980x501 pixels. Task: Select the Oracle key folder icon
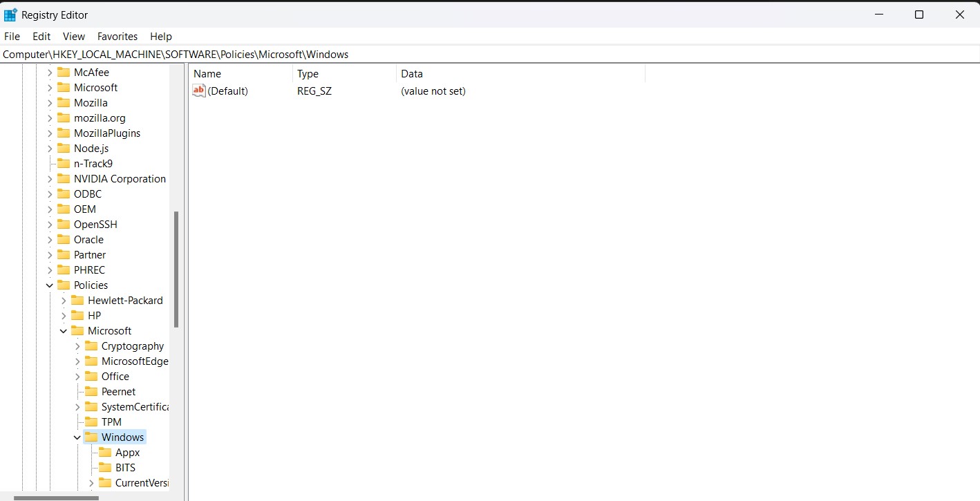point(62,239)
